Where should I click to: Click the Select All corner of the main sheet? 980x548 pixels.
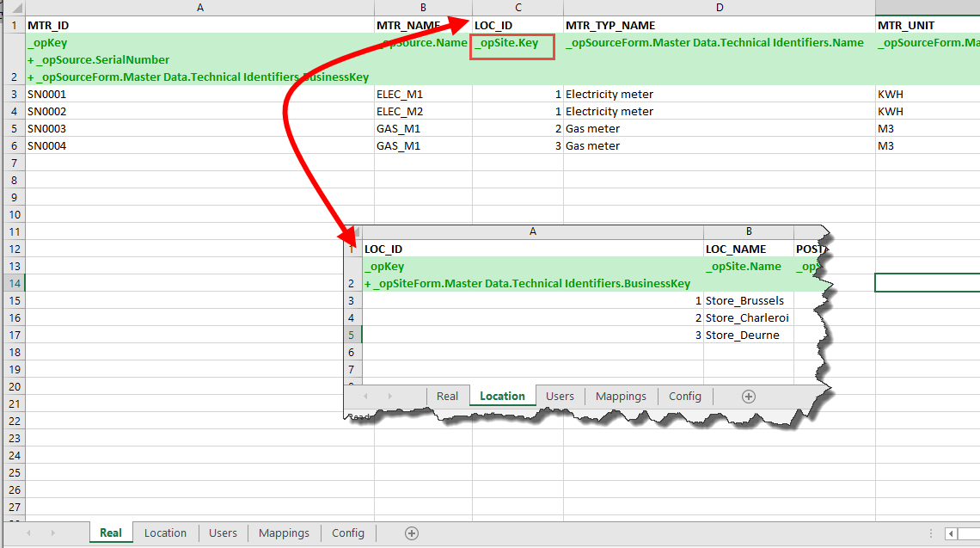point(12,8)
